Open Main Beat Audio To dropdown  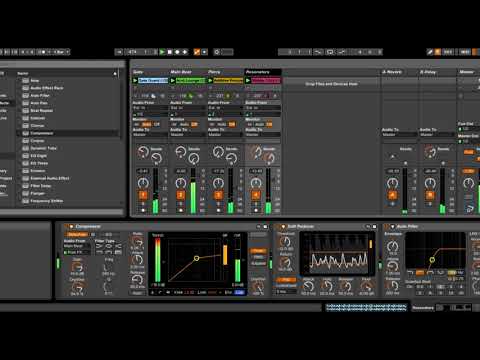(x=188, y=135)
